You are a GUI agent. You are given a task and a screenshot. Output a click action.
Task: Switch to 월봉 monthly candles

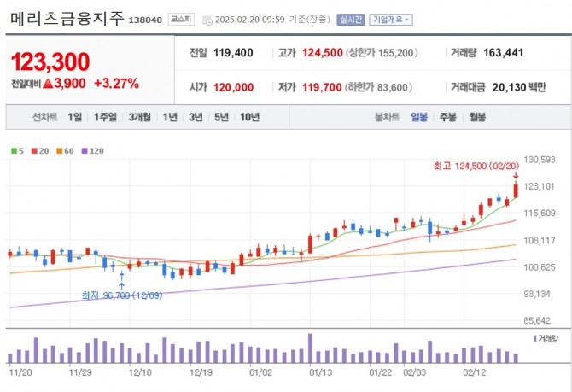[x=477, y=117]
